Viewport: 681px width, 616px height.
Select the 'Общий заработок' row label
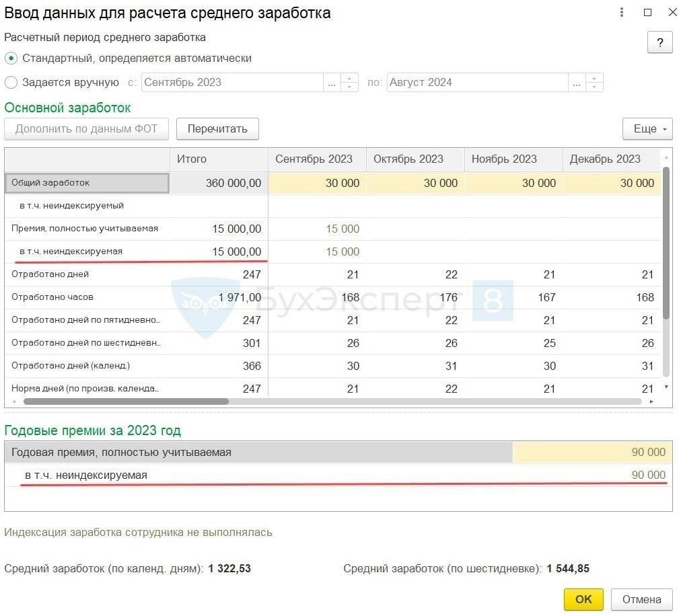point(87,183)
